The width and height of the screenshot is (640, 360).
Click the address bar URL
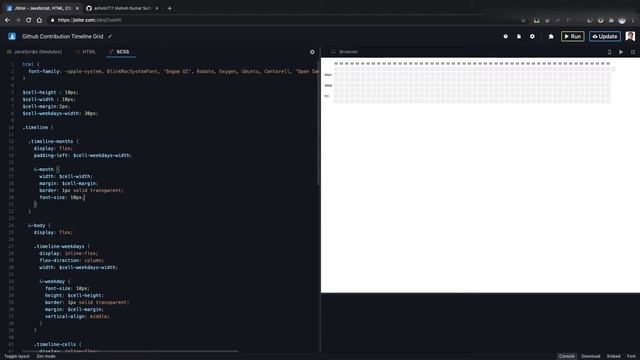point(89,20)
